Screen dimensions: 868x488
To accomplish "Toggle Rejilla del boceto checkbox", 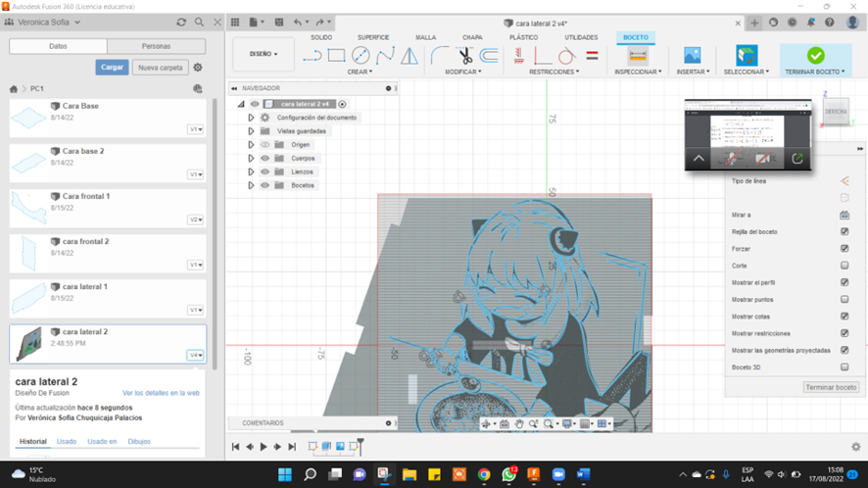I will [844, 231].
